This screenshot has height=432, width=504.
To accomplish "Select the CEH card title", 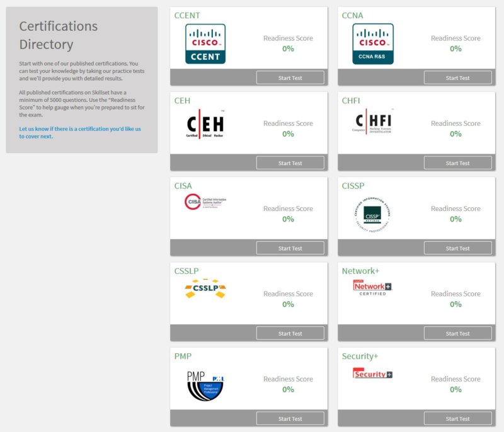I will tap(182, 101).
